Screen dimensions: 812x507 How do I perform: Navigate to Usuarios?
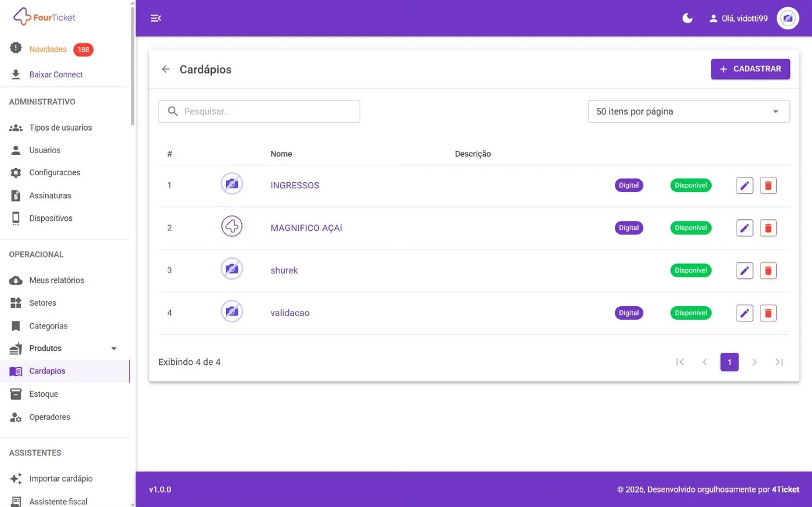45,150
